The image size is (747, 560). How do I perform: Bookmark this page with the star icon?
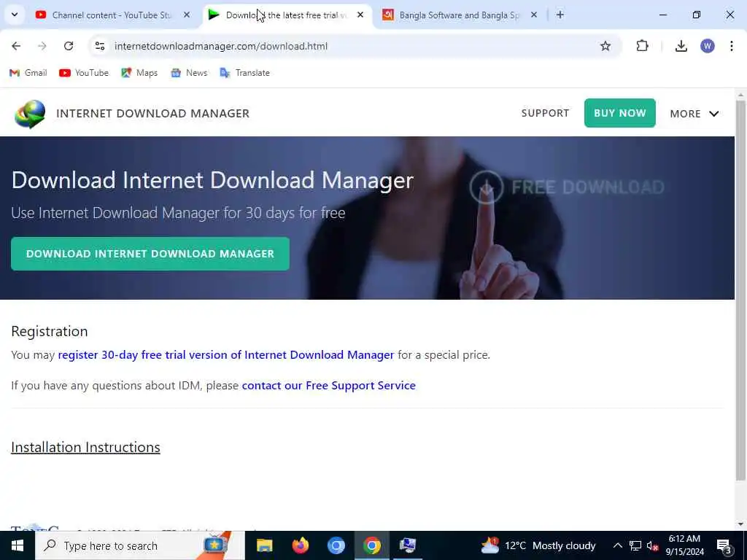[605, 46]
